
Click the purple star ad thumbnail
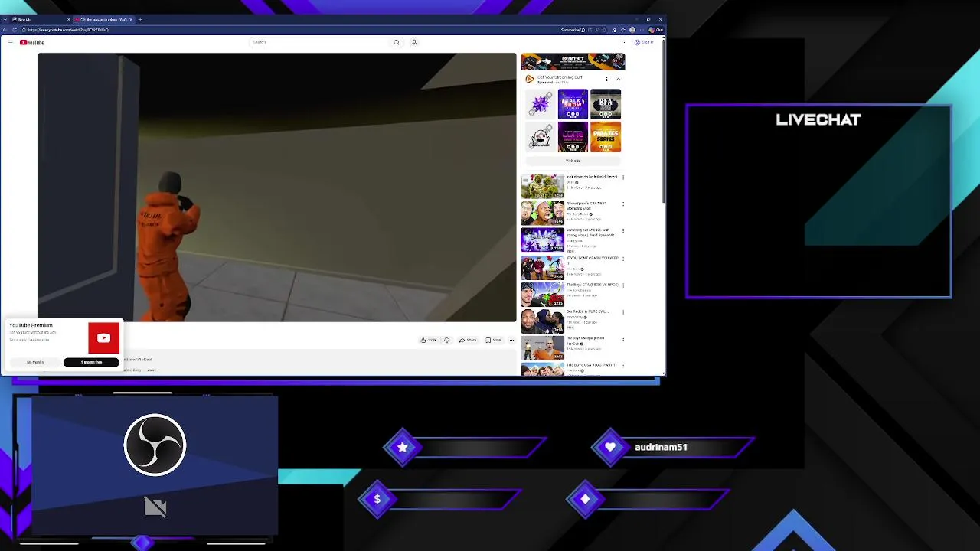pos(541,104)
